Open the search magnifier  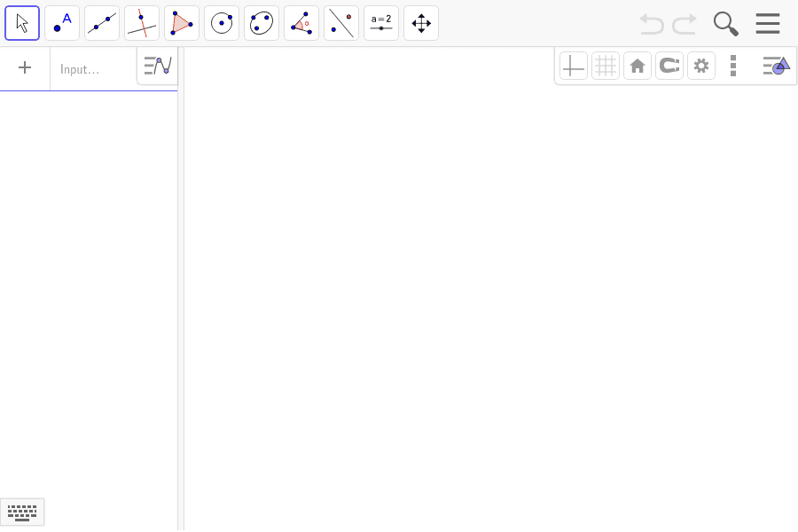coord(725,24)
